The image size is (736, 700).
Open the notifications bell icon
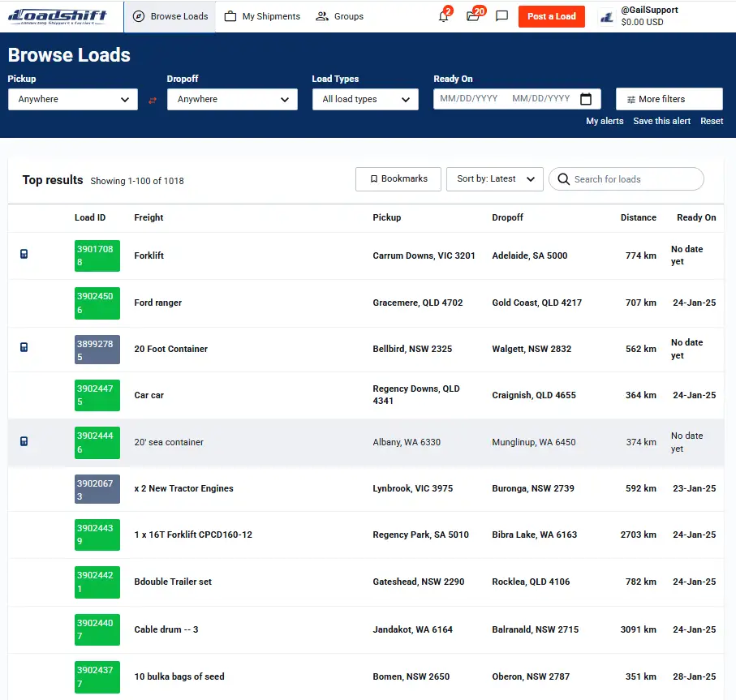(x=443, y=16)
